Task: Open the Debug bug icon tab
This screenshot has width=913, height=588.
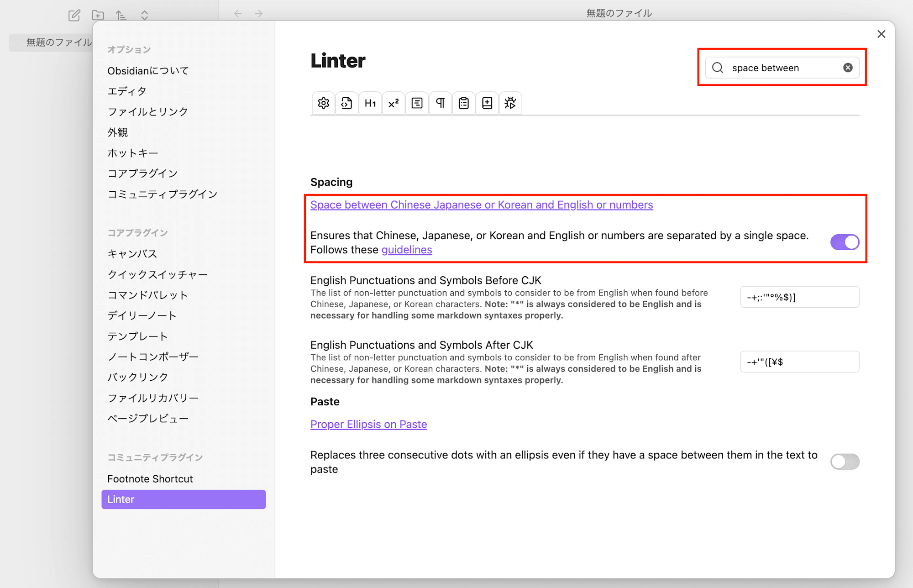Action: coord(510,103)
